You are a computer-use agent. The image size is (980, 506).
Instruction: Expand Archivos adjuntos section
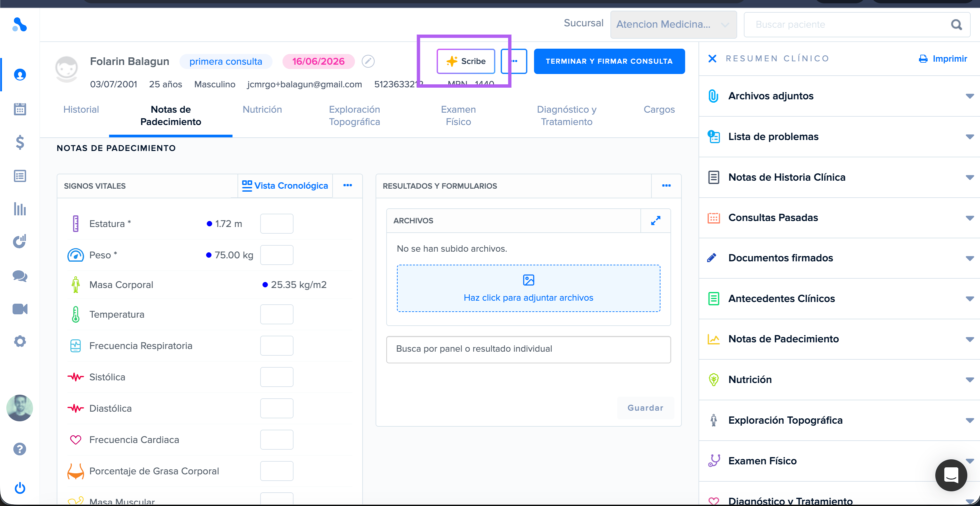[969, 96]
